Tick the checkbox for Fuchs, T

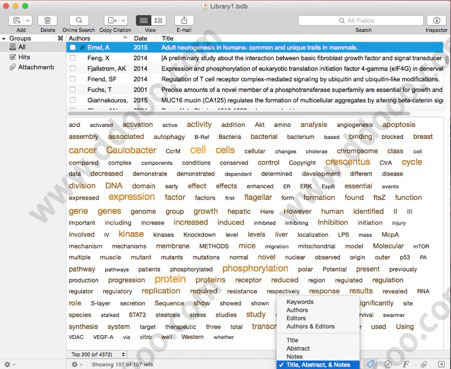[x=73, y=90]
